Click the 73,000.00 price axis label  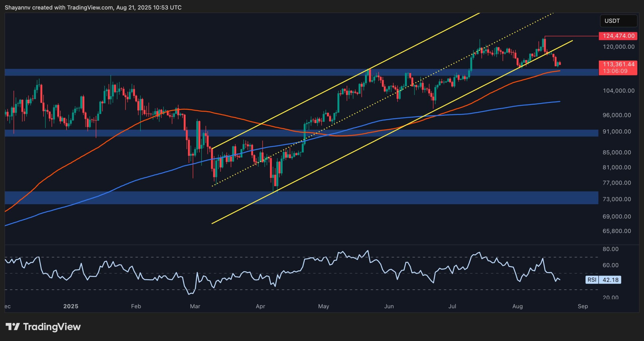(617, 199)
